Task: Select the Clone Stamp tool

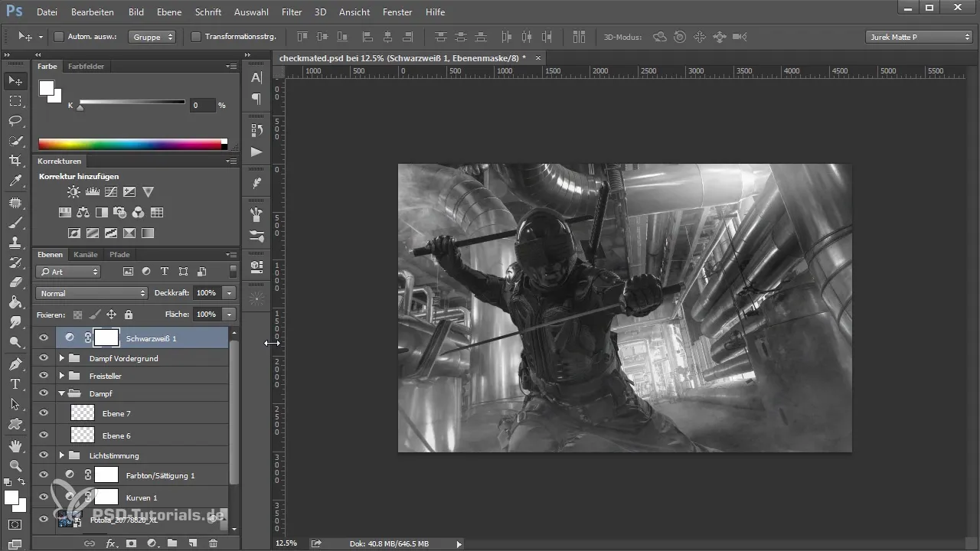Action: coord(15,242)
